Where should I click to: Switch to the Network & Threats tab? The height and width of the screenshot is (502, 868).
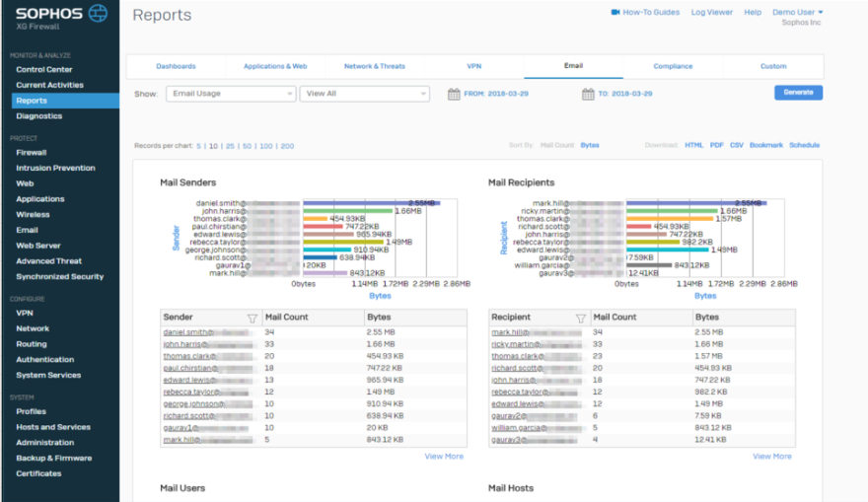pos(374,66)
